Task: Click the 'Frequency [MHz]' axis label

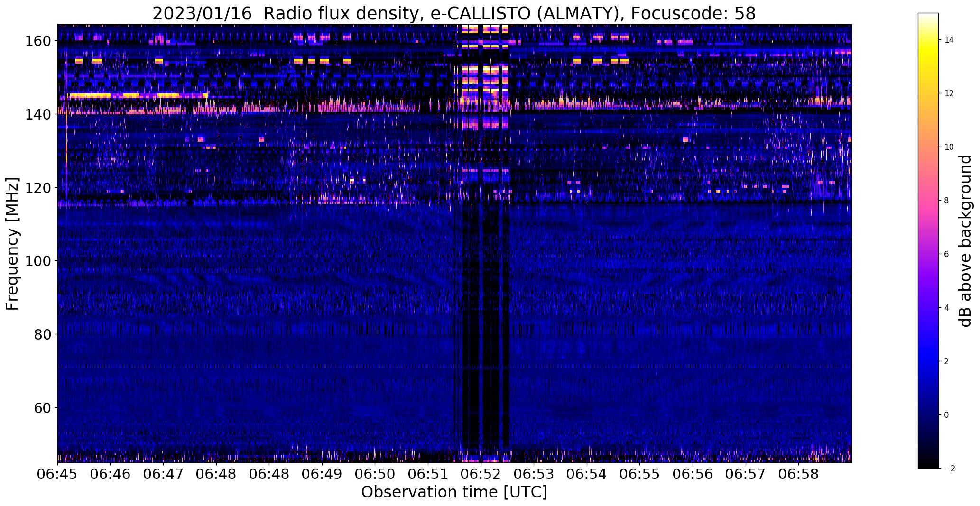Action: click(12, 244)
